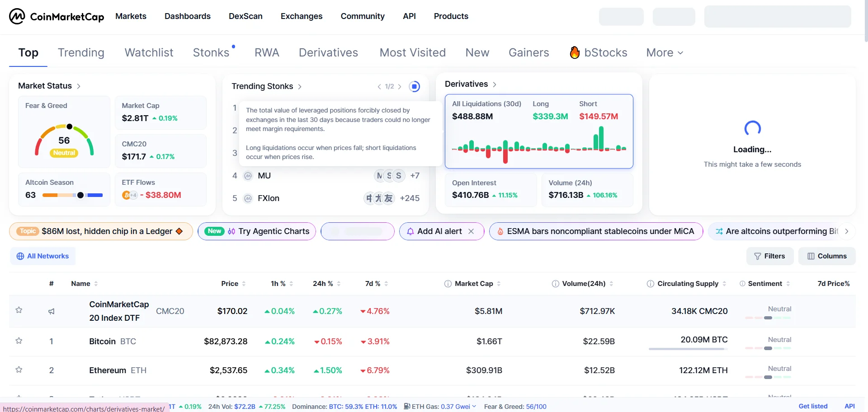Go to next Trending Stonks page
The image size is (868, 412).
click(400, 86)
